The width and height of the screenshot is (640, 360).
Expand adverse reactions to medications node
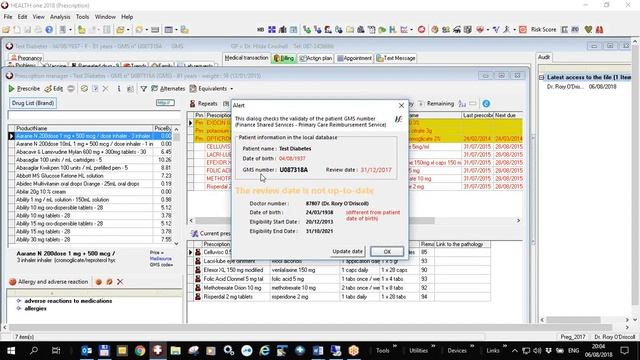click(18, 301)
